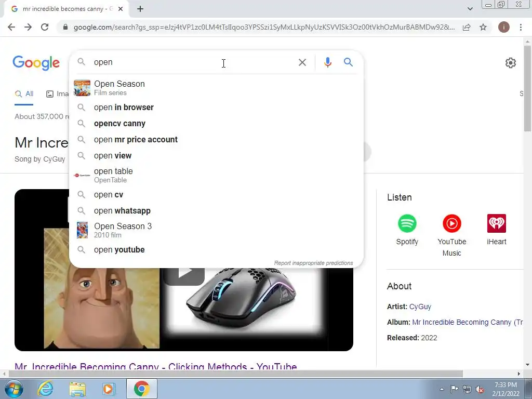Open a new tab with plus button
Image resolution: width=532 pixels, height=399 pixels.
point(140,9)
